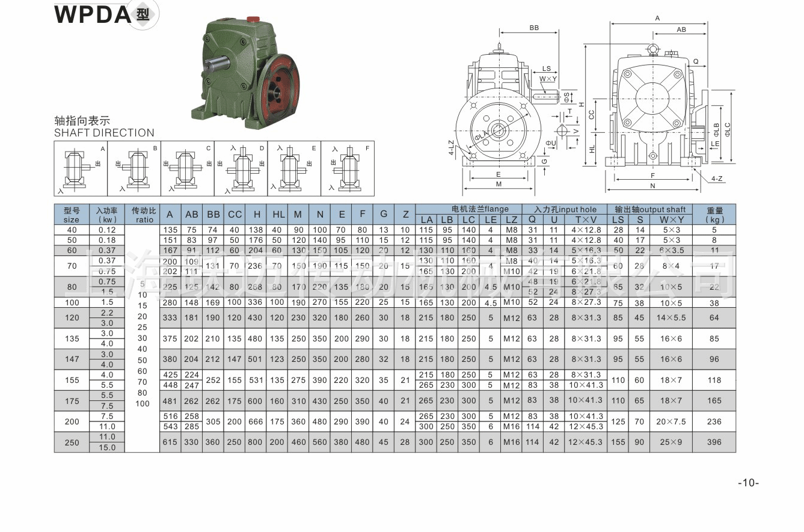Select shaft direction diagram B
Screen dimensions: 804x532
pos(134,168)
